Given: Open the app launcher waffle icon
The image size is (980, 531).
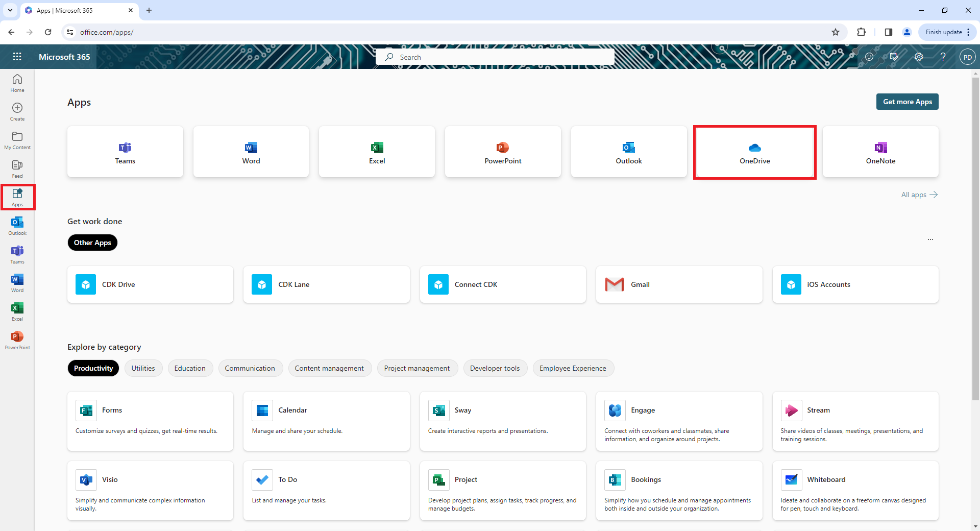Looking at the screenshot, I should click(x=17, y=57).
